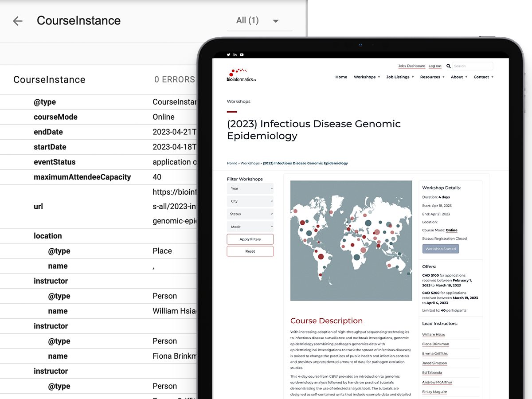Screen dimensions: 532x399
Task: Click the Jobs Dashboard link
Action: pos(411,66)
